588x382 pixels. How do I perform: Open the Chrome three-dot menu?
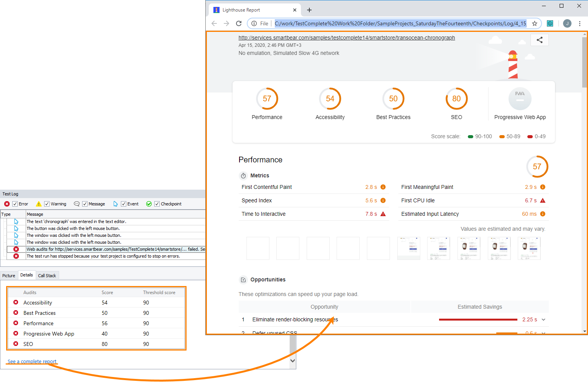580,23
